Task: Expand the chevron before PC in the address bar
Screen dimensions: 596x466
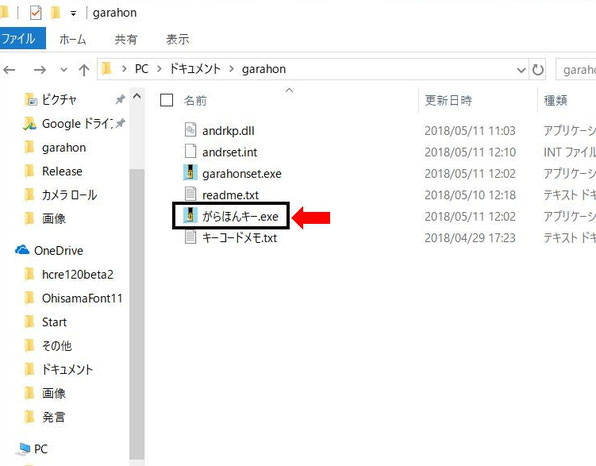Action: click(x=124, y=69)
